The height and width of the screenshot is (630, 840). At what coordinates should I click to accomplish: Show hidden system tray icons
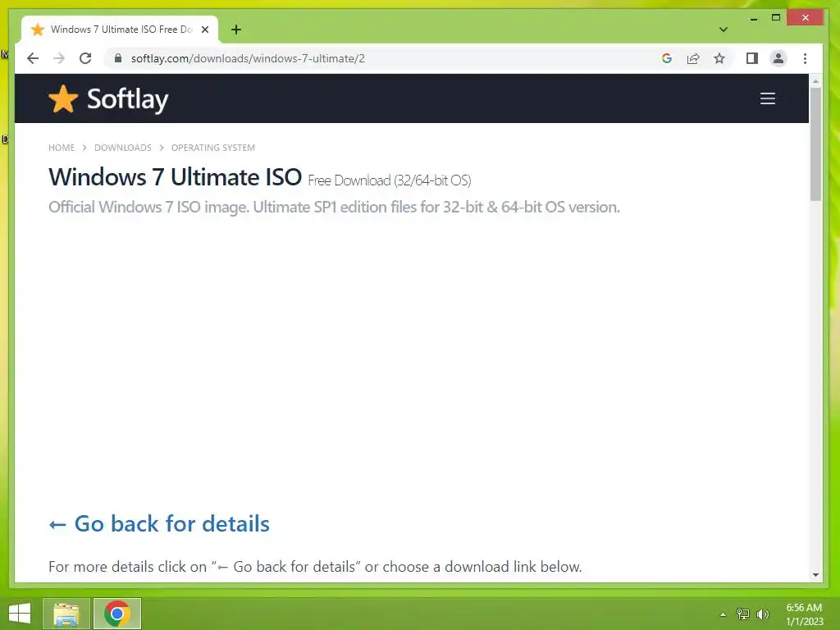[x=723, y=614]
